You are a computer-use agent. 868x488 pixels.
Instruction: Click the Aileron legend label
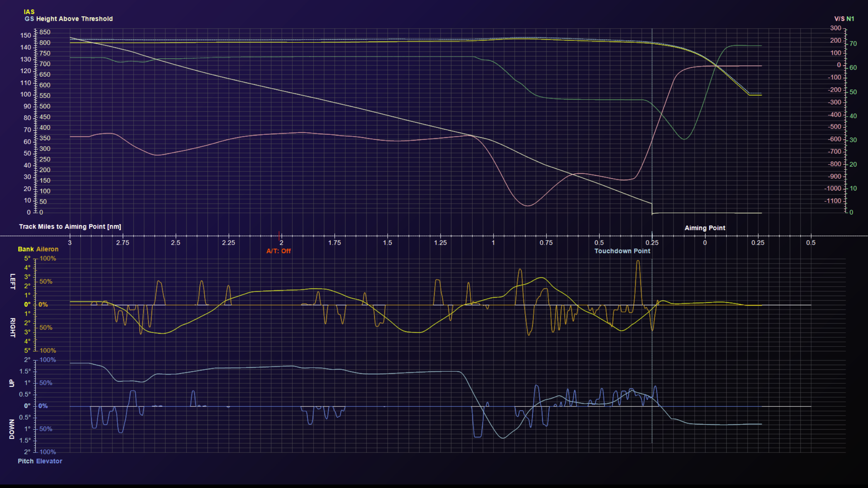pos(47,249)
